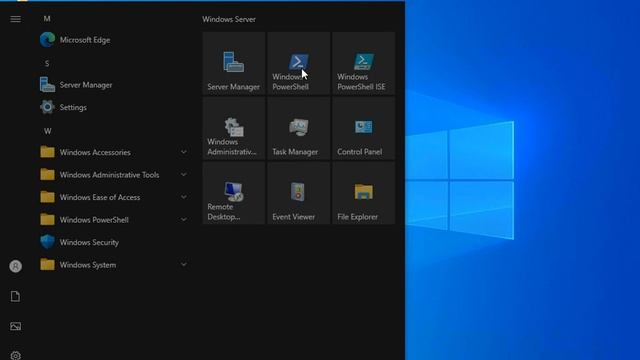640x360 pixels.
Task: Launch Windows PowerShell tile
Action: click(x=299, y=63)
